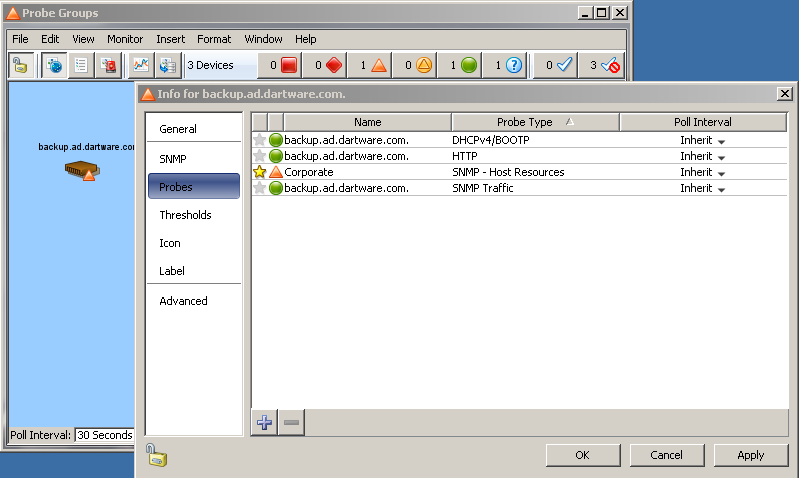Sort the table by Probe Type column header

point(526,122)
